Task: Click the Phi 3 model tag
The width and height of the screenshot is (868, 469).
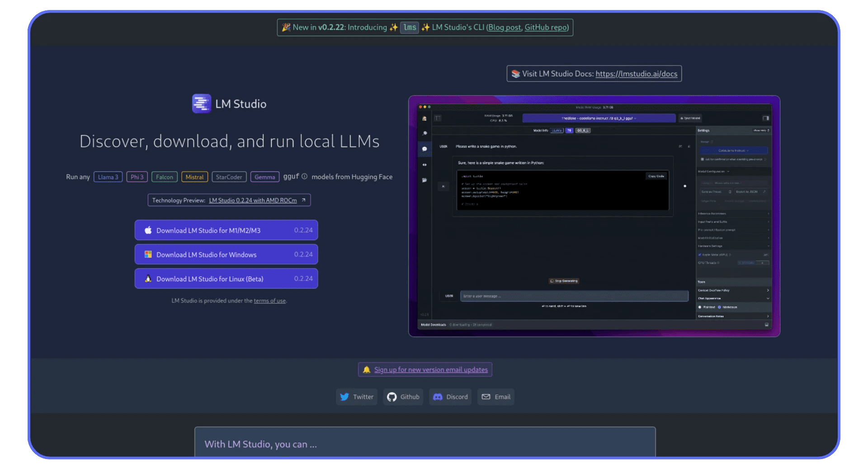Action: [137, 177]
